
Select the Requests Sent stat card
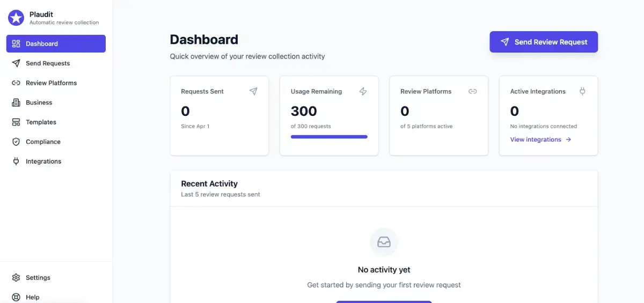click(219, 115)
